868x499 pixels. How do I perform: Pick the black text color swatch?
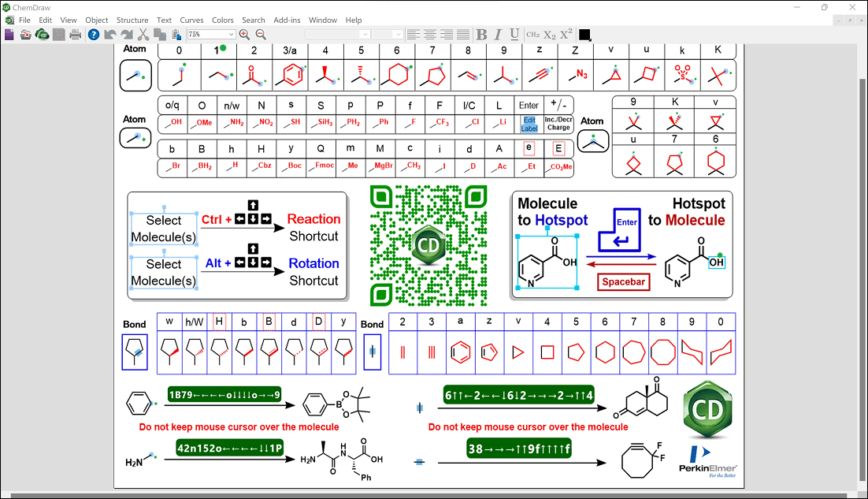[x=584, y=35]
